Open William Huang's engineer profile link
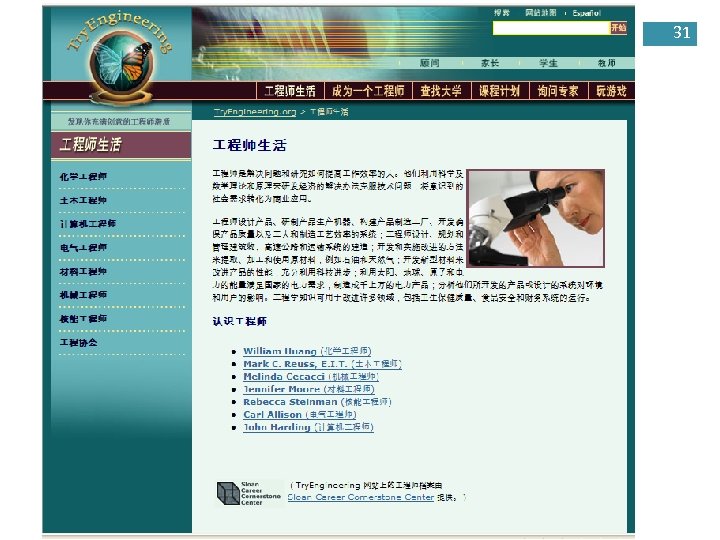 307,351
